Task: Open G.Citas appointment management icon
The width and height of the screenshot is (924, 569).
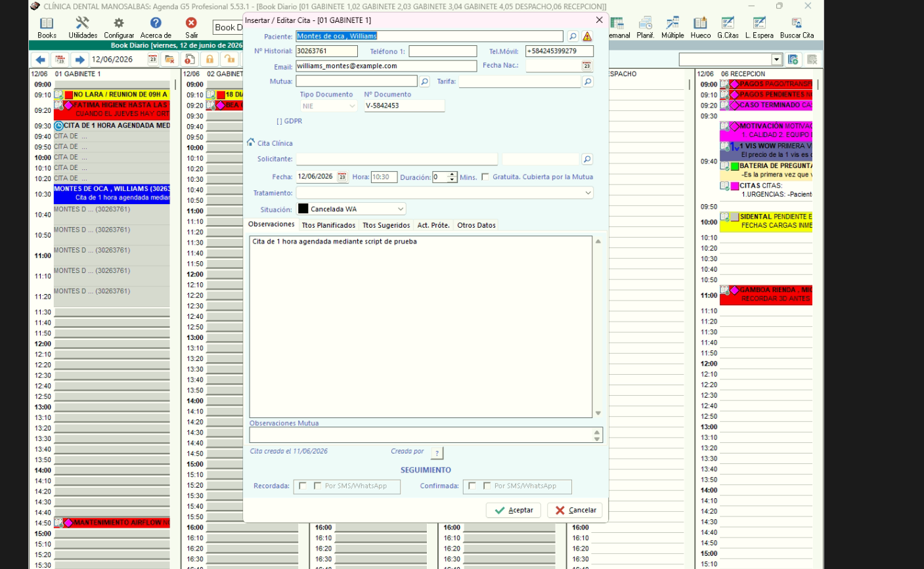Action: click(728, 27)
